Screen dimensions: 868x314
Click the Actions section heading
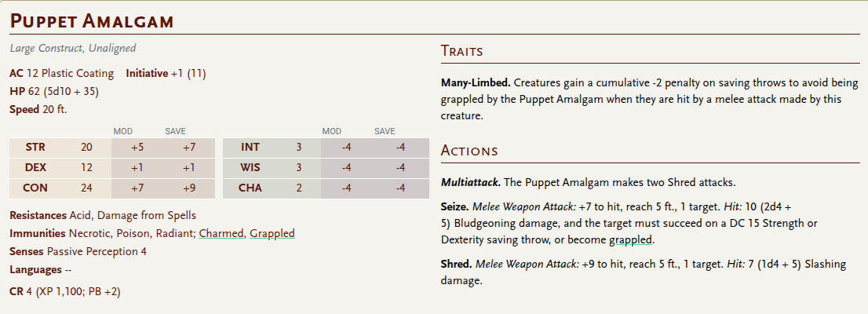pyautogui.click(x=469, y=151)
